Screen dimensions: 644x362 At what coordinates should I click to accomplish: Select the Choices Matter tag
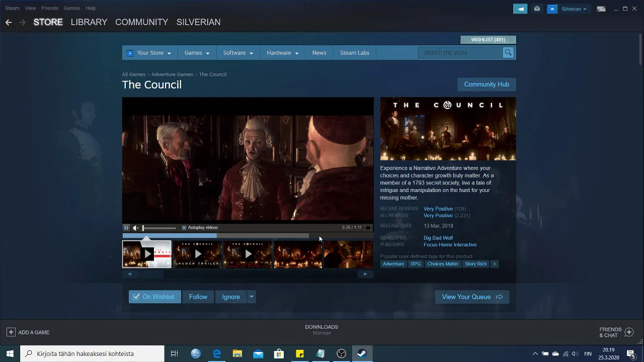tap(443, 264)
